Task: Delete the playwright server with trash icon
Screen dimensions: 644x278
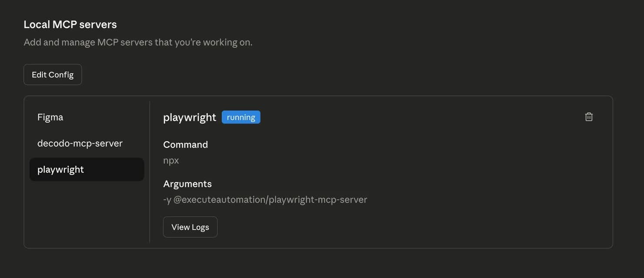Action: 589,117
